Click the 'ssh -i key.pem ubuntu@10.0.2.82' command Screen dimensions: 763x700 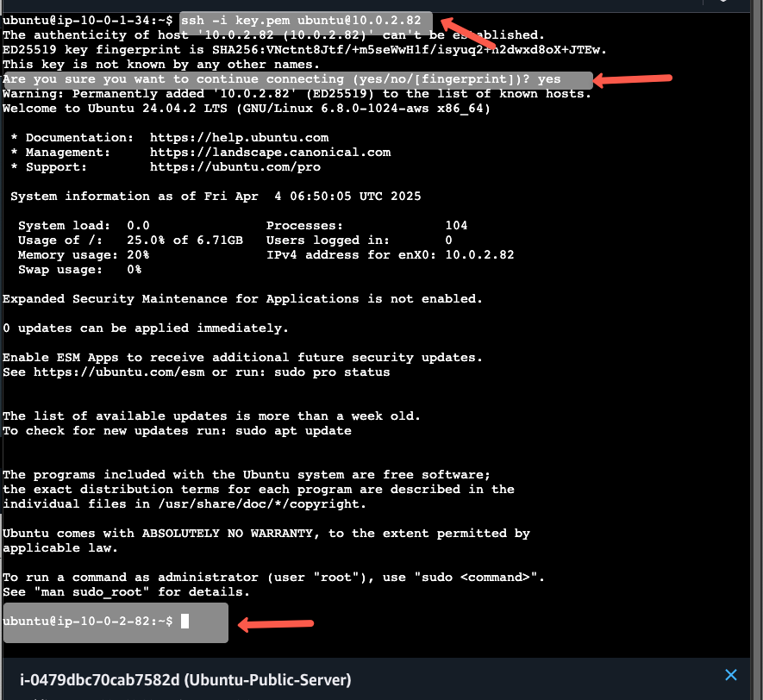coord(301,21)
